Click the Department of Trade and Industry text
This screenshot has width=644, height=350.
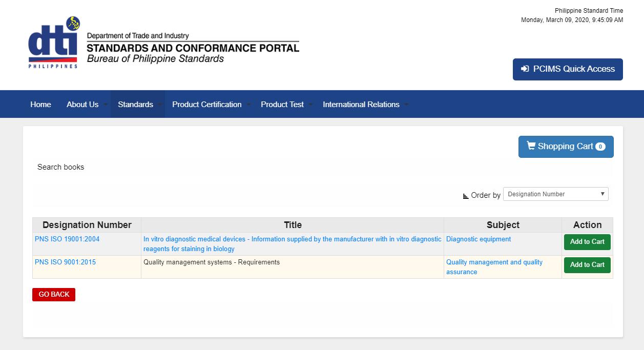(138, 36)
